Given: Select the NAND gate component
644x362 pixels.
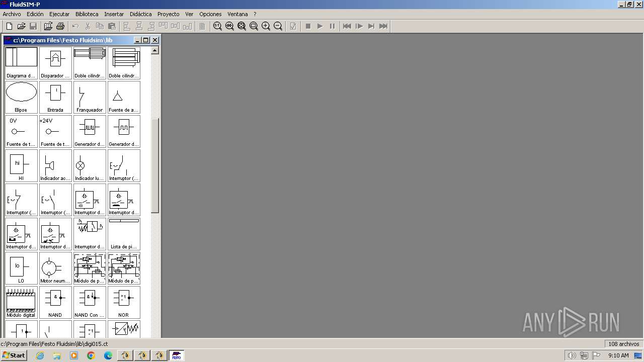Looking at the screenshot, I should pos(55,303).
